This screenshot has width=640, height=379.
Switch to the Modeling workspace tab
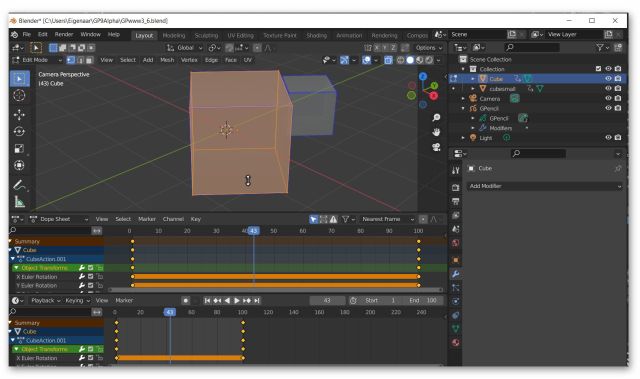click(x=173, y=35)
